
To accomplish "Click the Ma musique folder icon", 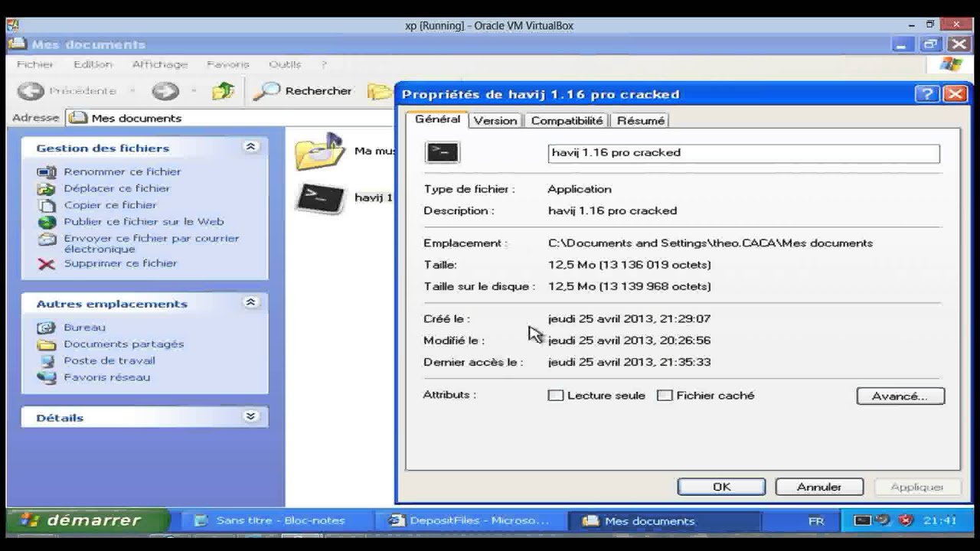I will coord(320,151).
